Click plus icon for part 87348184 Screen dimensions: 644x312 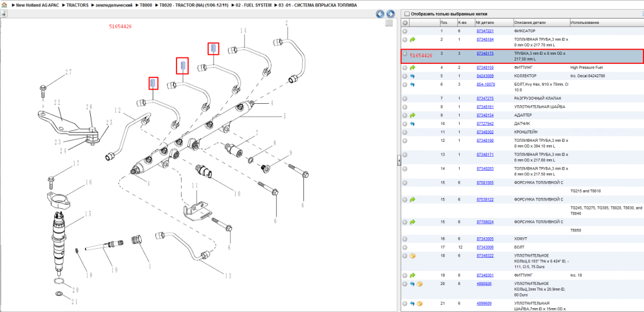coord(405,39)
